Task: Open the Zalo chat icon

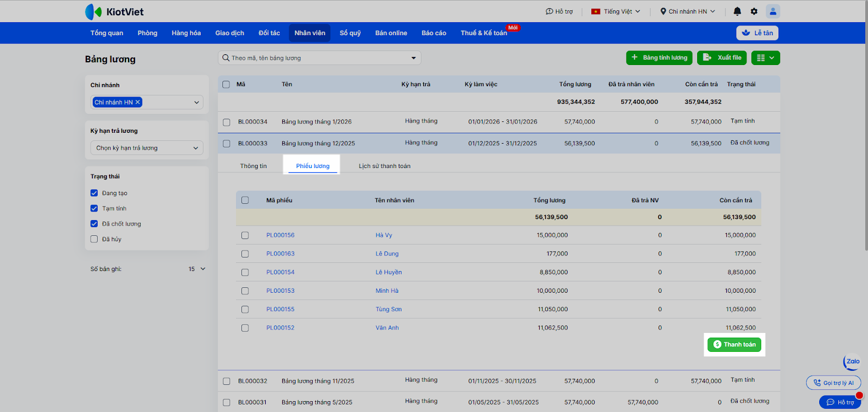Action: (852, 362)
